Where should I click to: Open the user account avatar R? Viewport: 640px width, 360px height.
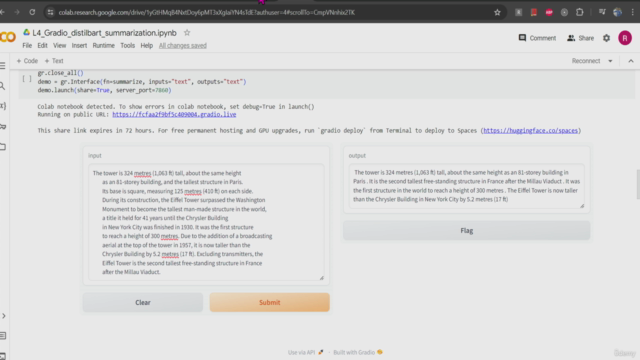click(x=625, y=38)
